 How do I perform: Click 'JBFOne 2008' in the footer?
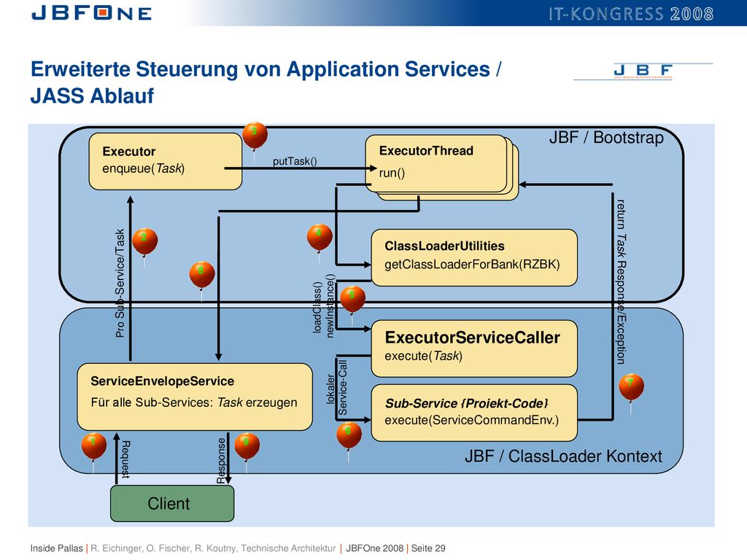point(375,548)
